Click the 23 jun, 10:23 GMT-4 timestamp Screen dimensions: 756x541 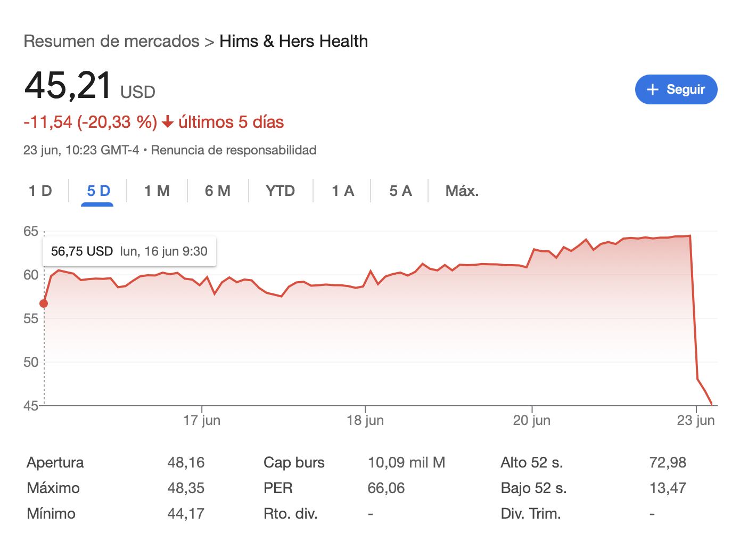81,150
